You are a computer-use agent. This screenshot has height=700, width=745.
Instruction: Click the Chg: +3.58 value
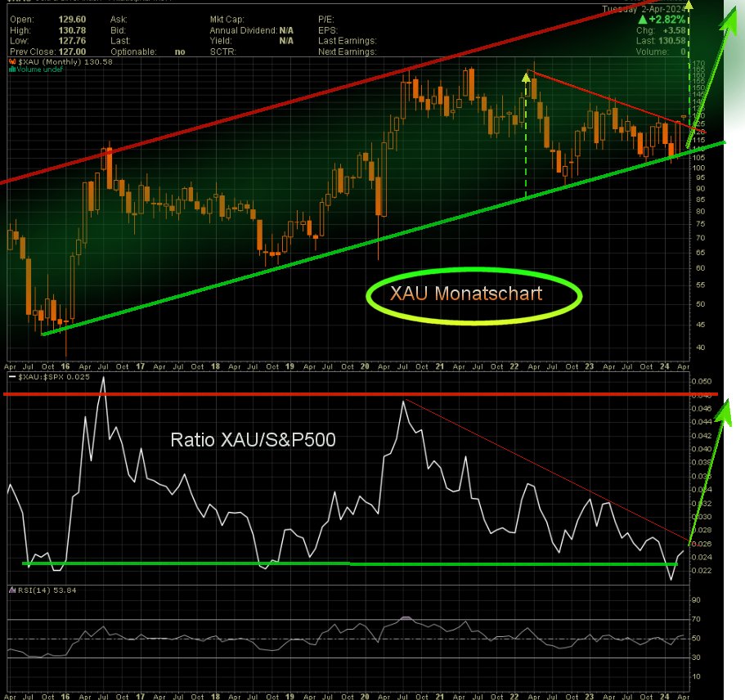click(661, 30)
